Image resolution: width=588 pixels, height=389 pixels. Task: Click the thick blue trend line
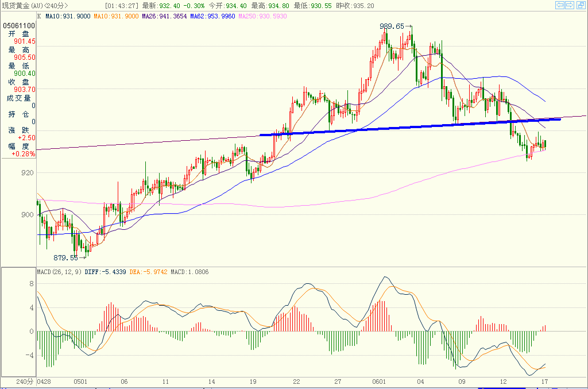(410, 127)
